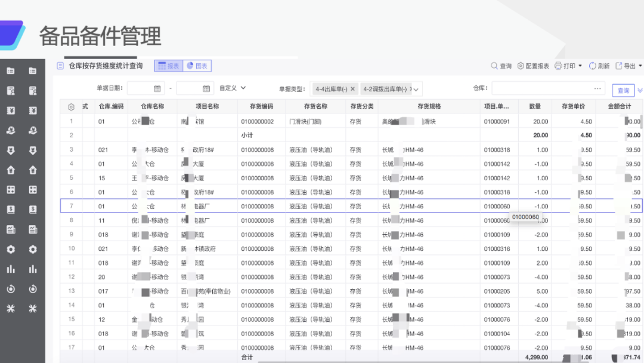Click the ellipsis in the 仓库 field
Screen dimensions: 644x363
click(598, 88)
